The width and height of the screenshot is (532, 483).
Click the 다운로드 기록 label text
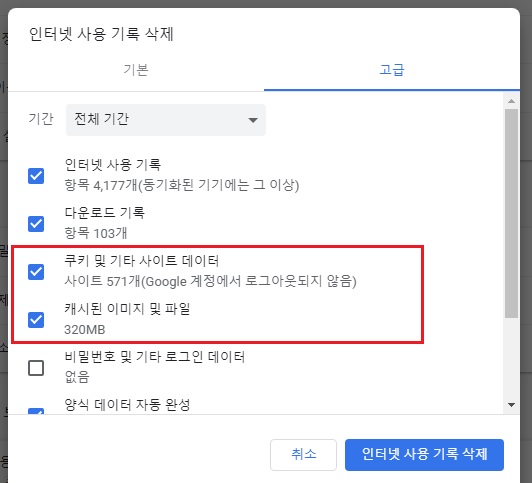coord(104,213)
